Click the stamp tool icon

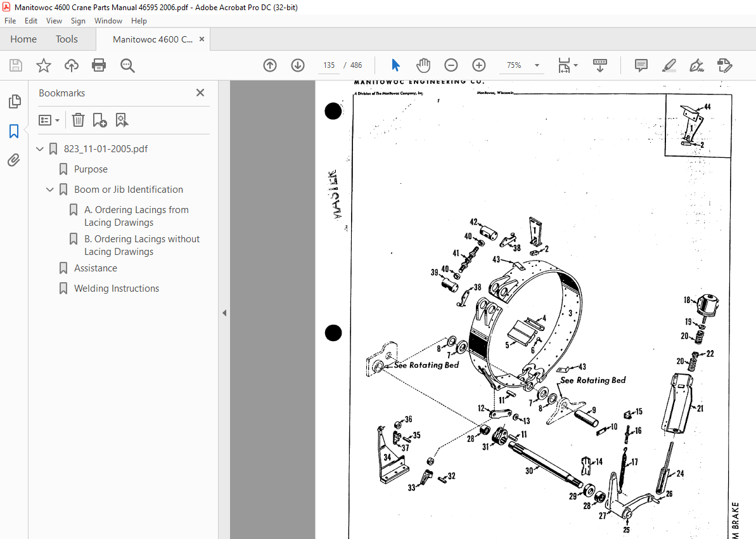pyautogui.click(x=724, y=65)
